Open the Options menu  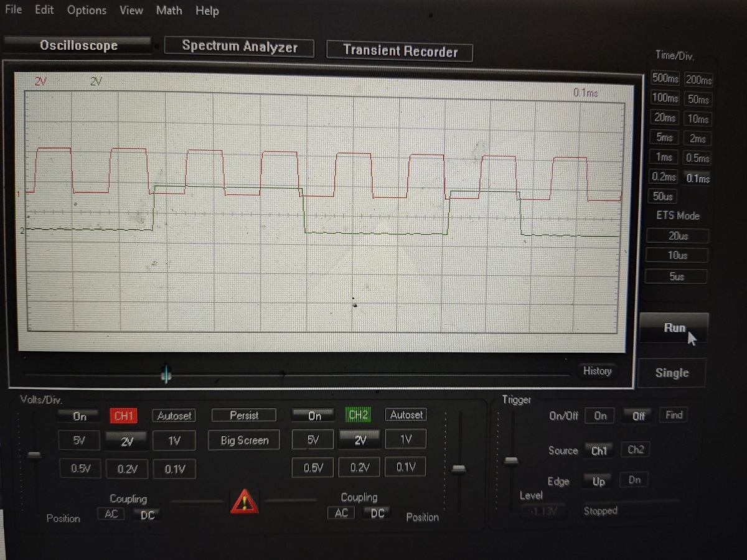[x=87, y=11]
